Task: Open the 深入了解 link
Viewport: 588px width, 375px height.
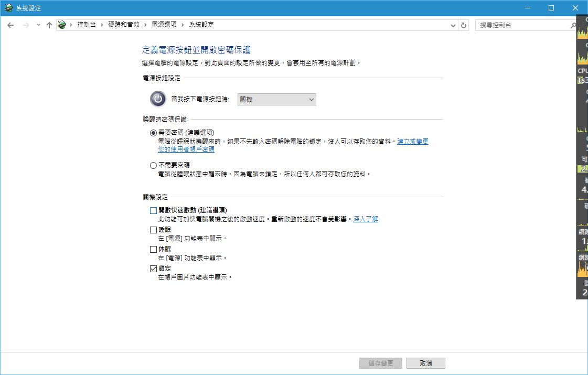Action: 365,219
